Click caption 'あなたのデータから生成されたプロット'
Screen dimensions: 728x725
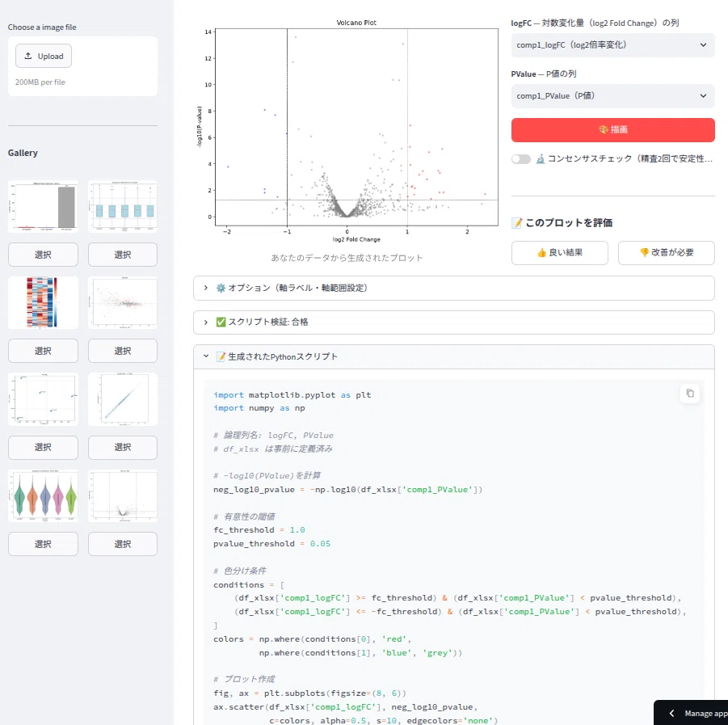point(347,258)
